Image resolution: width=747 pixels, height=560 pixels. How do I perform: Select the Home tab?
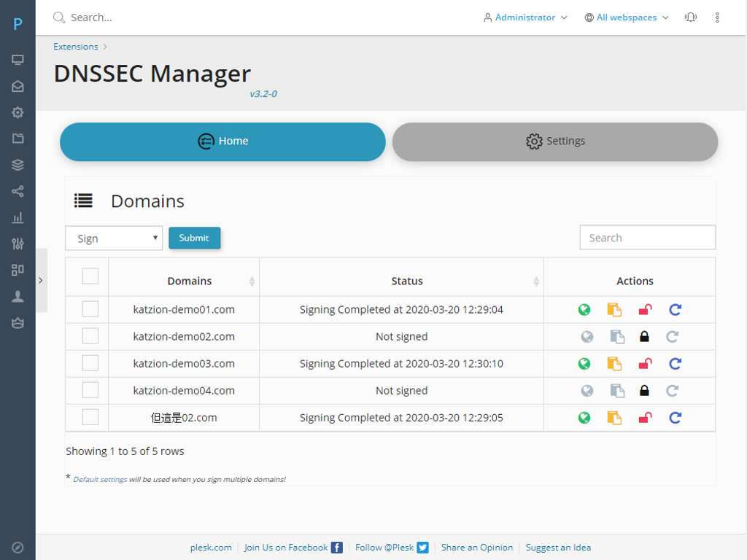coord(222,141)
